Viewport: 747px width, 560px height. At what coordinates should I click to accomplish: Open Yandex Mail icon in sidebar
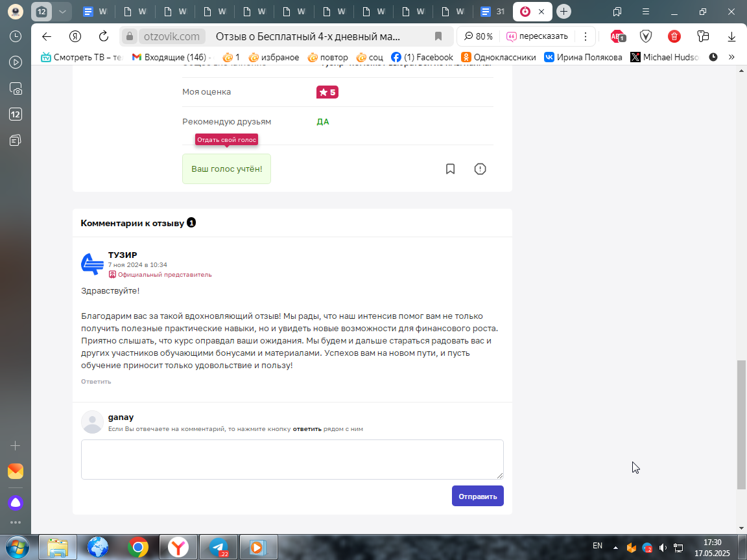(16, 471)
